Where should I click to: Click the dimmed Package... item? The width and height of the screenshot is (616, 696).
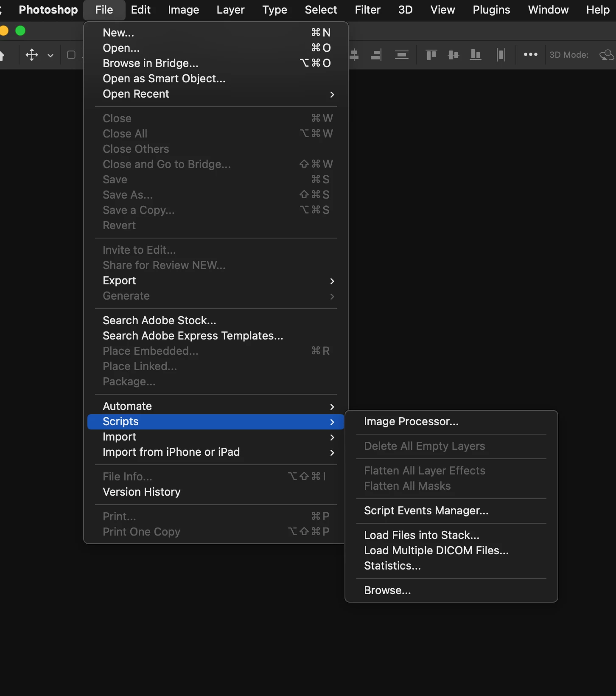pyautogui.click(x=216, y=382)
